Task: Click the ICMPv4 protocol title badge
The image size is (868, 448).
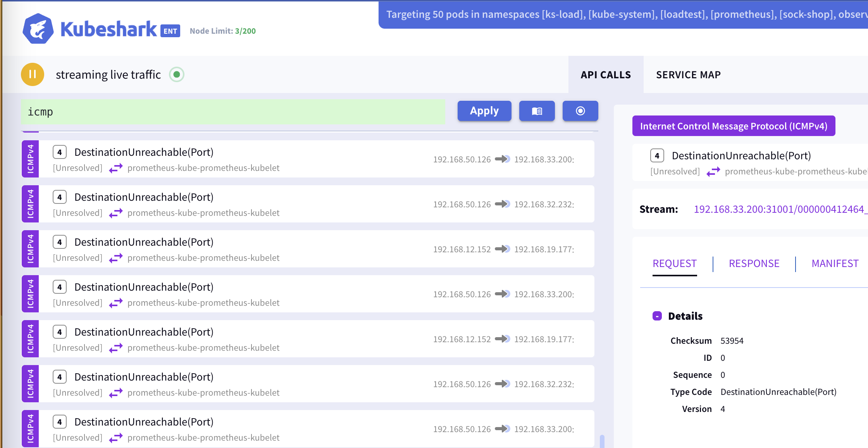Action: click(733, 126)
